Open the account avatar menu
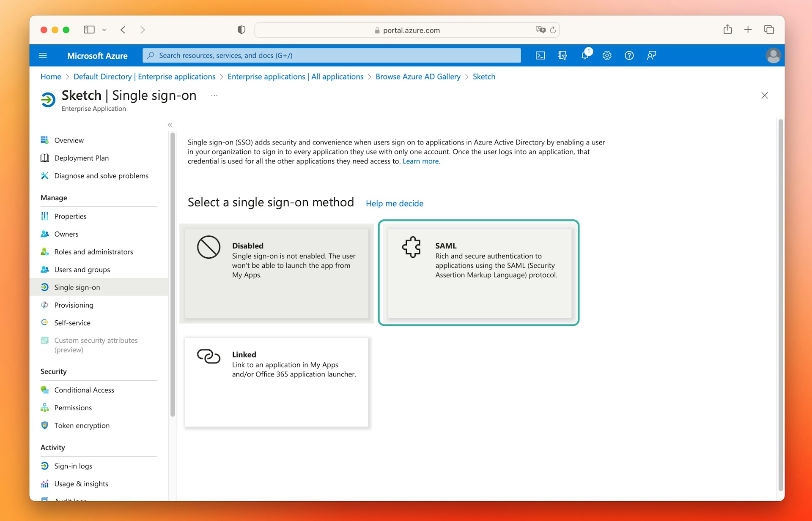 (x=773, y=55)
